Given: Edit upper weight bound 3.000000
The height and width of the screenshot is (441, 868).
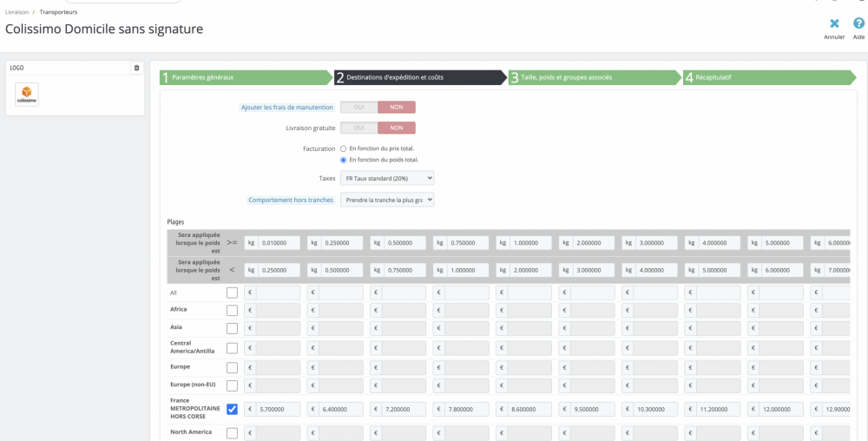Looking at the screenshot, I should point(594,270).
